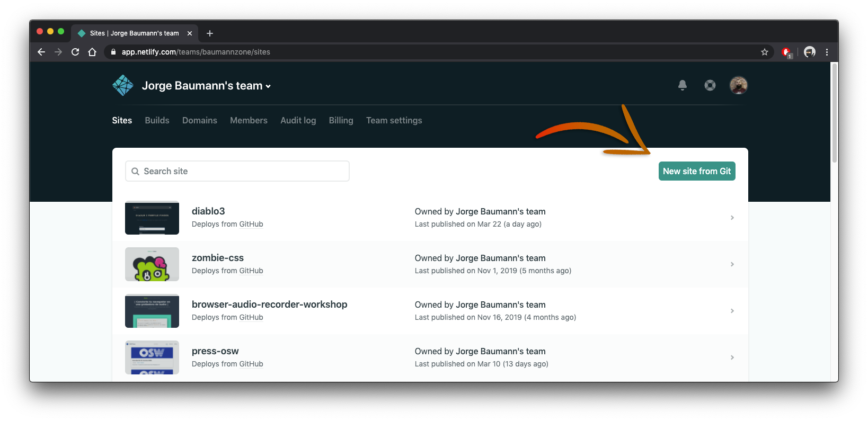Click browser-audio-recorder-workshop thumbnail
This screenshot has height=421, width=868.
(152, 311)
